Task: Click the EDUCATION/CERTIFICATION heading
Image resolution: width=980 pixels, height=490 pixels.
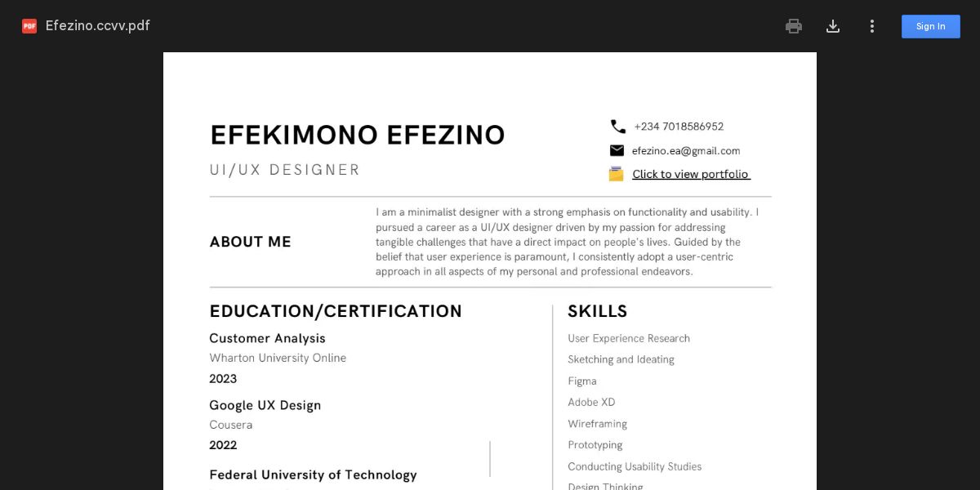Action: [x=336, y=311]
